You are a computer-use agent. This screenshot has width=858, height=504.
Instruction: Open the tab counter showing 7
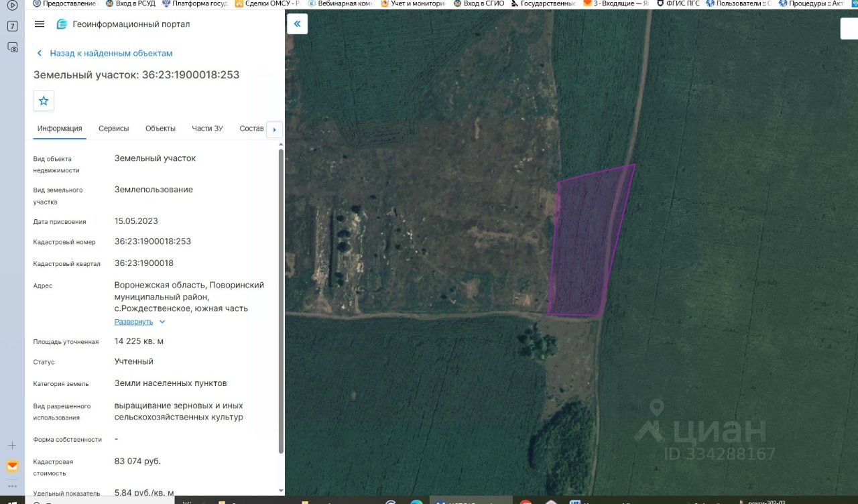[x=12, y=26]
